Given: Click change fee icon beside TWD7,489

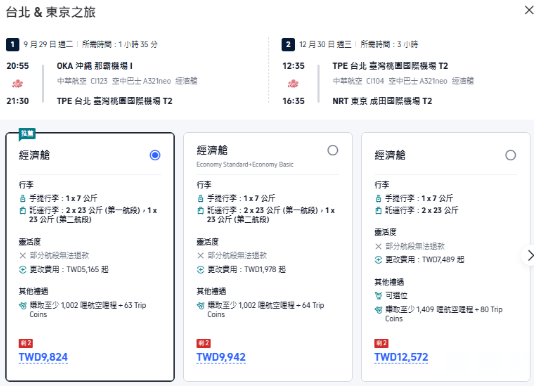Looking at the screenshot, I should click(378, 260).
